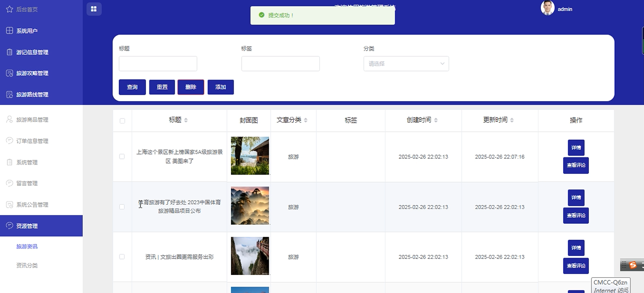Open the admin username menu
644x293 pixels.
[565, 9]
